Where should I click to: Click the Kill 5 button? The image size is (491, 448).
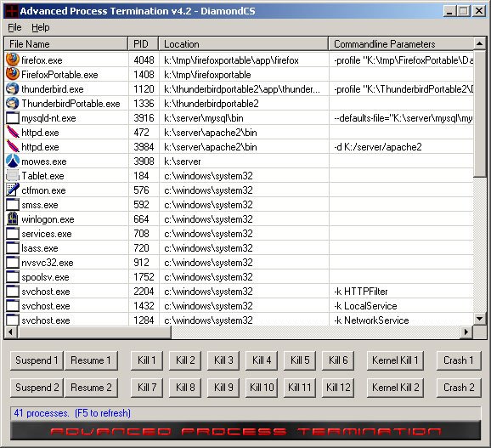tap(300, 360)
